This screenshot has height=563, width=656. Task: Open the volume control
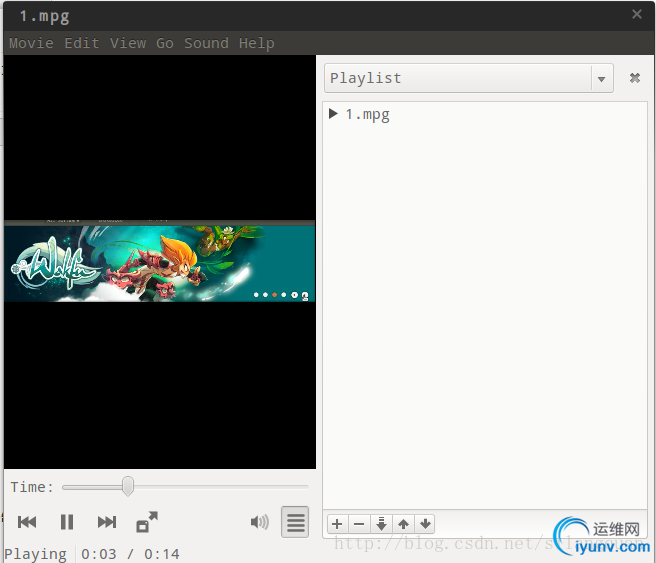tap(259, 522)
